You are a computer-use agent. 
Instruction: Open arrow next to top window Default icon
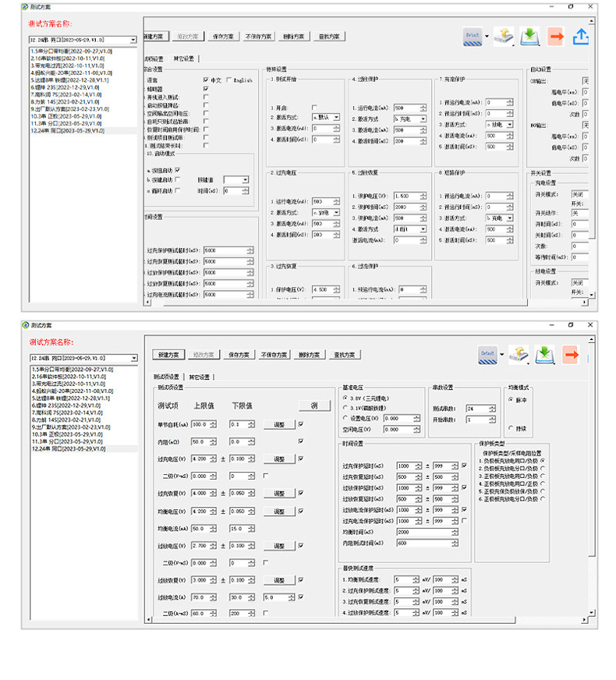(x=487, y=37)
